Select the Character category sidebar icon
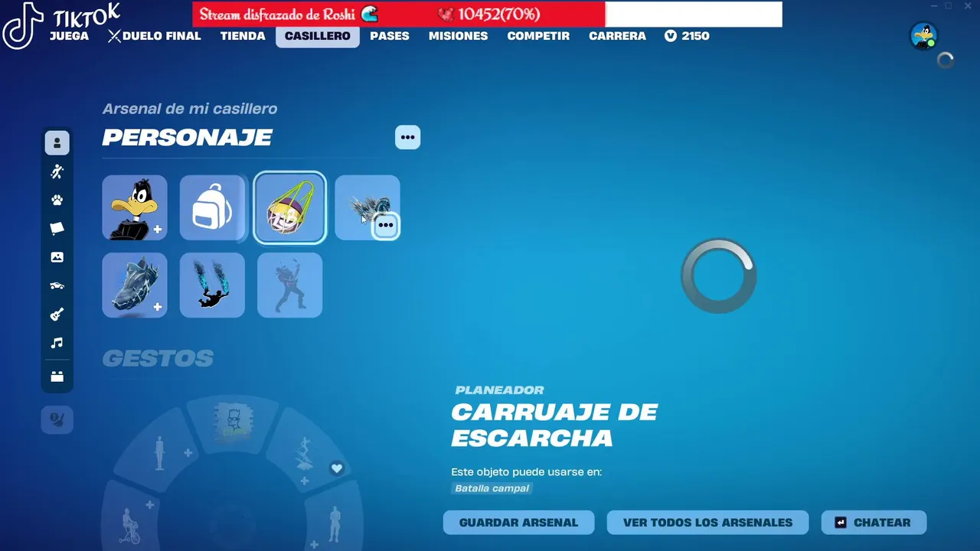The height and width of the screenshot is (551, 980). coord(57,143)
